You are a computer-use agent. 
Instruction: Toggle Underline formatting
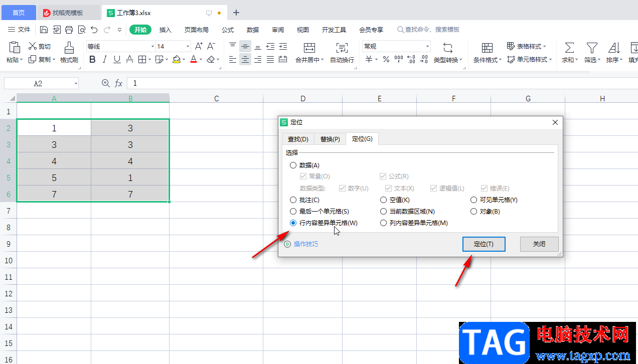117,60
